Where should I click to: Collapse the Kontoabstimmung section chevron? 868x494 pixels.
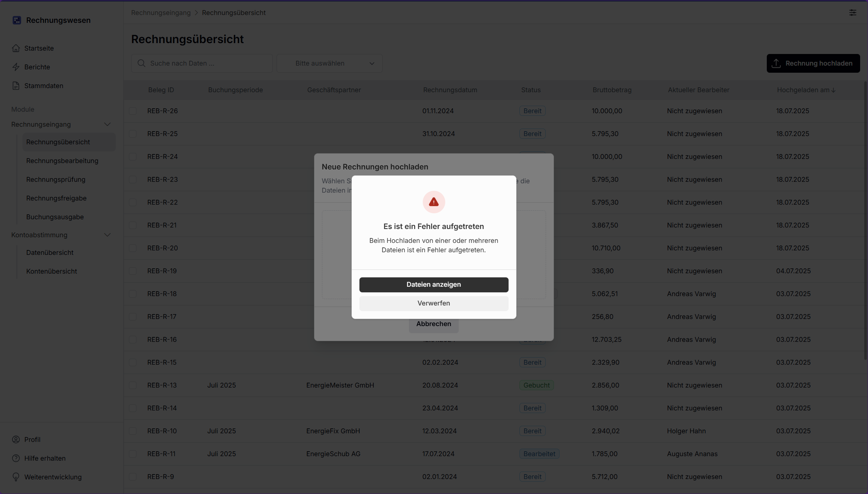[x=107, y=235]
